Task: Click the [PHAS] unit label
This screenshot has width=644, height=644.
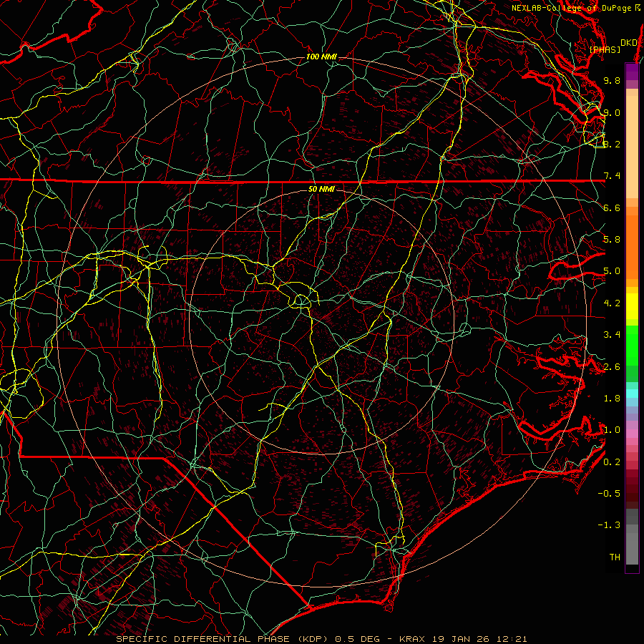Action: (x=605, y=50)
